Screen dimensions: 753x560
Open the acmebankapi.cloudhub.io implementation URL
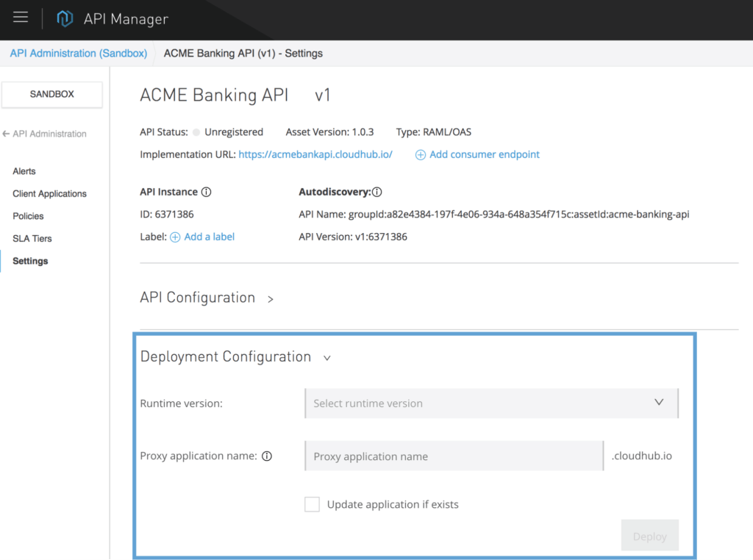[315, 154]
